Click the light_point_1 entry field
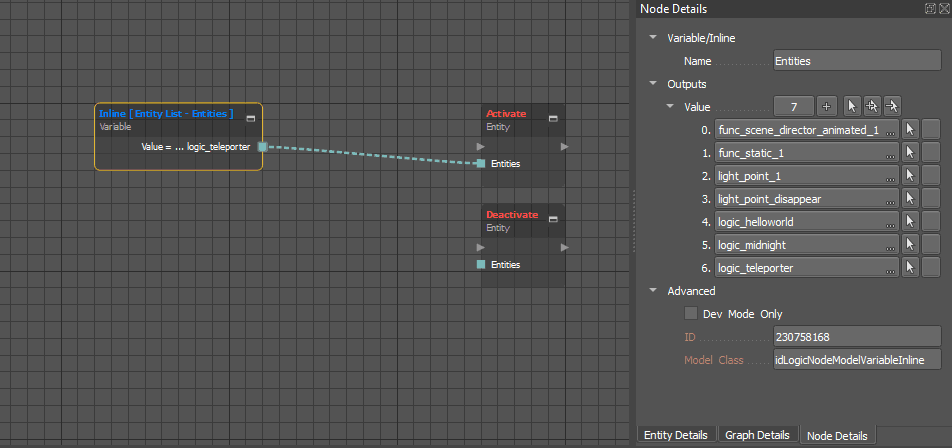952x448 pixels. coord(807,176)
